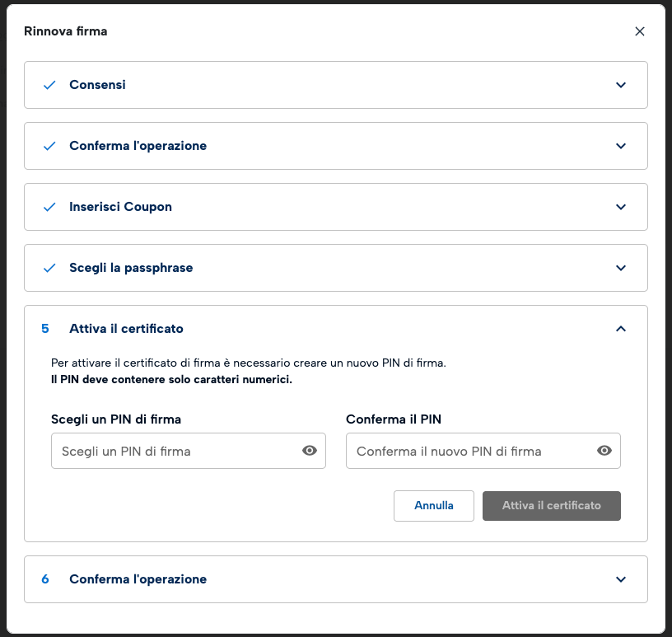Click the checkmark beside Scegli la passphrase
The width and height of the screenshot is (672, 637).
click(x=49, y=268)
